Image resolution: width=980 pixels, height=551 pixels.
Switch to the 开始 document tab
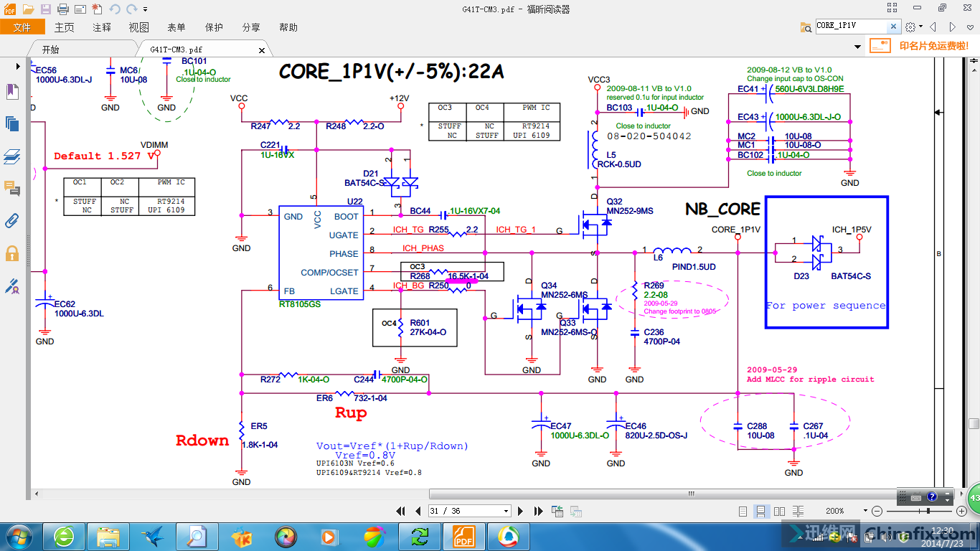pos(50,50)
